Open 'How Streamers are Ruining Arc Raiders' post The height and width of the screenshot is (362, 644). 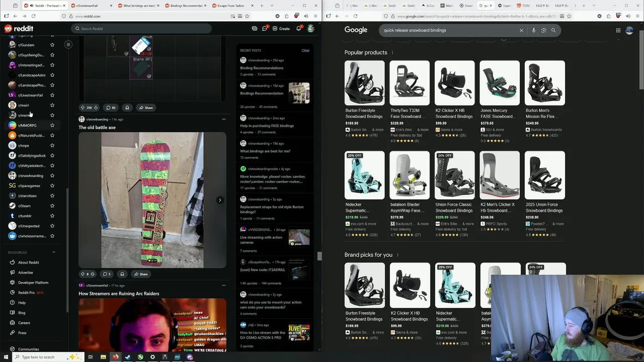coord(119,294)
